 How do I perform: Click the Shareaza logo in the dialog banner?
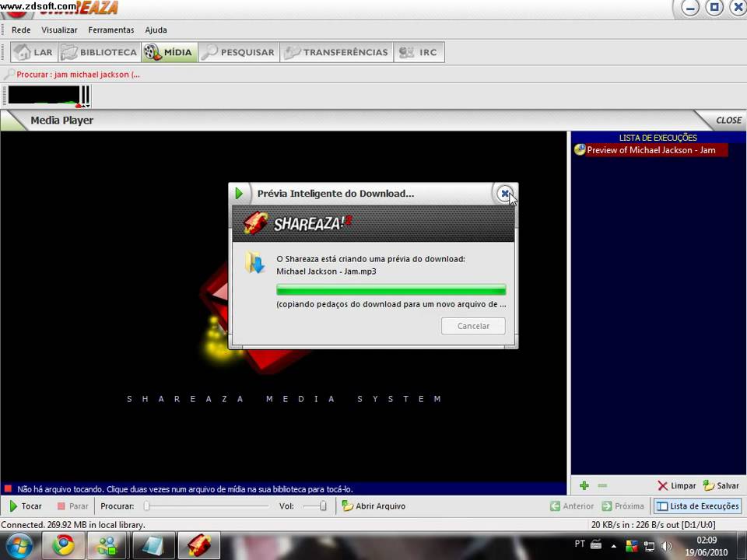tap(299, 223)
